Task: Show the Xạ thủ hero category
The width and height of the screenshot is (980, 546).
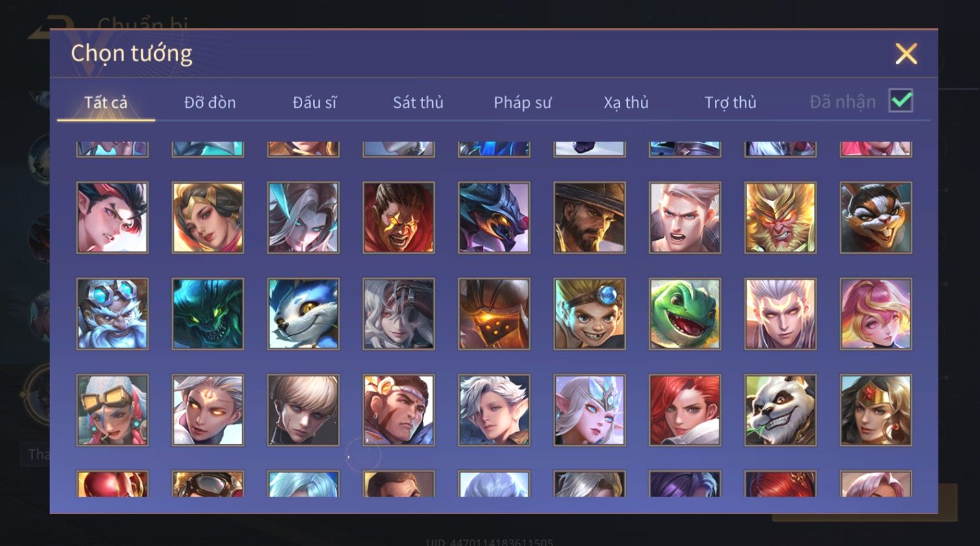Action: tap(626, 103)
